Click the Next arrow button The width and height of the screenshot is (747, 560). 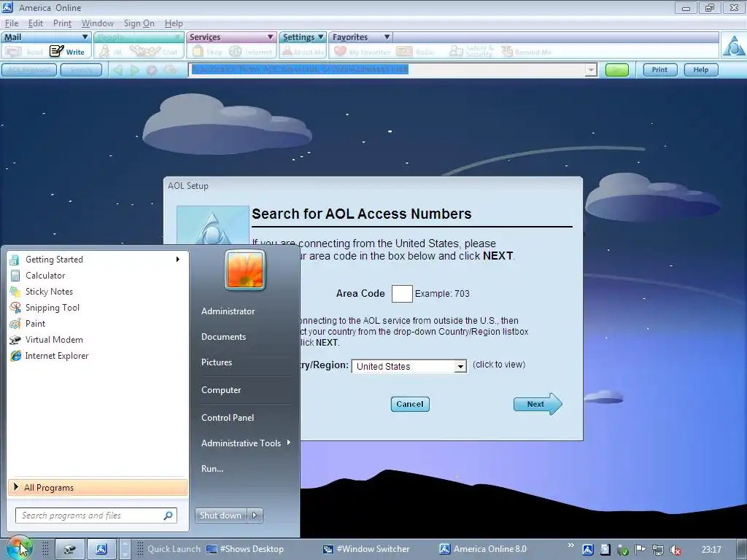[x=538, y=404]
